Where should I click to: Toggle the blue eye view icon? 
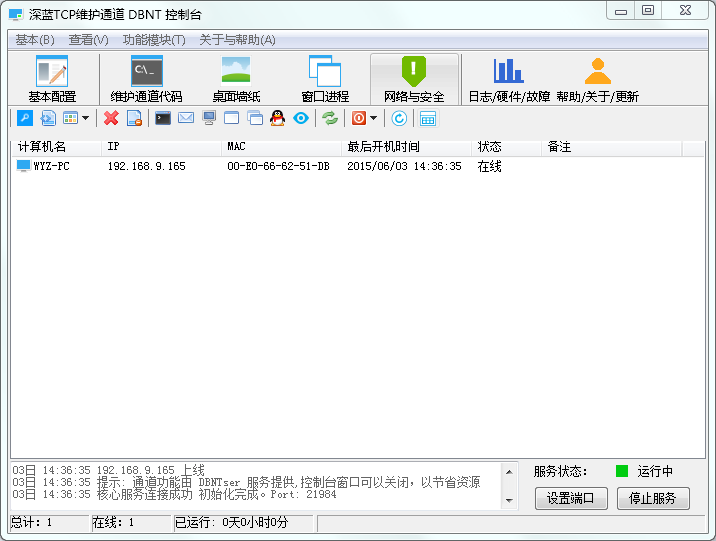(301, 118)
